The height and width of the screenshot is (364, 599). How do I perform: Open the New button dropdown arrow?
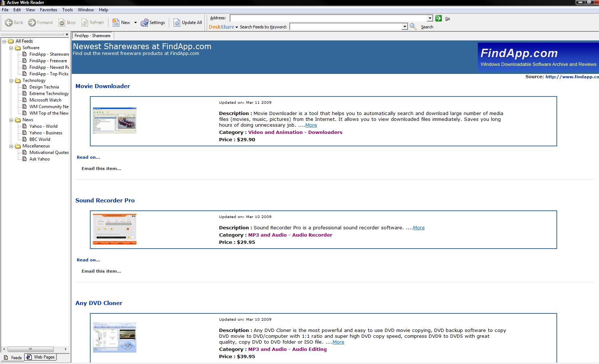click(135, 23)
